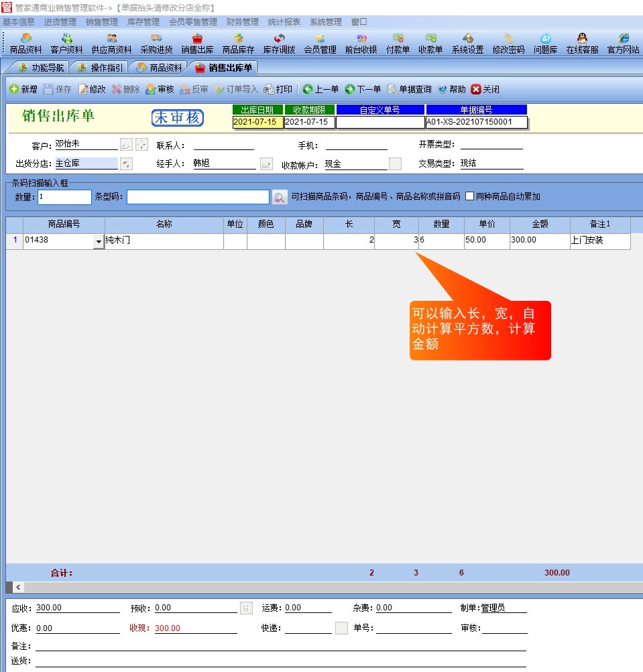Open the 系统设置 settings icon
The width and height of the screenshot is (643, 672).
[x=467, y=44]
